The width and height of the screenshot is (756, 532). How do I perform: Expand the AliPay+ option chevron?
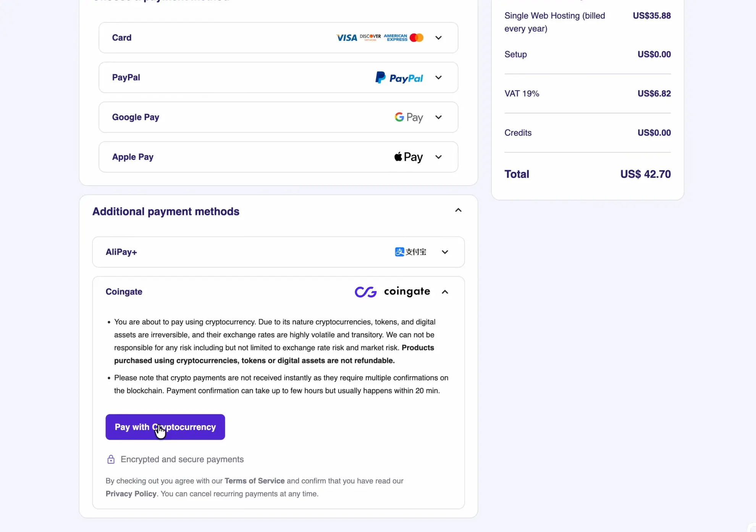point(445,252)
